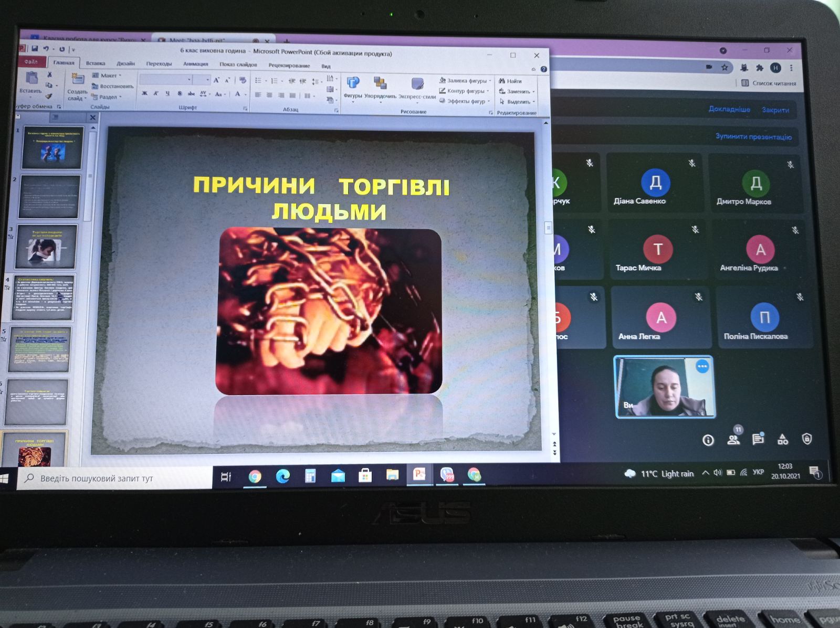The width and height of the screenshot is (840, 628).
Task: Toggle Bold Ж formatting
Action: (x=144, y=93)
